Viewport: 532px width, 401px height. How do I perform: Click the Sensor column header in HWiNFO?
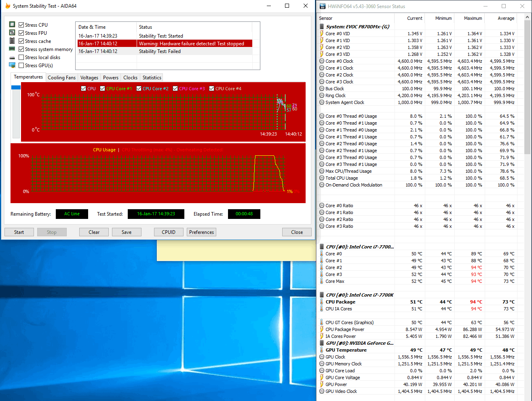pos(356,18)
